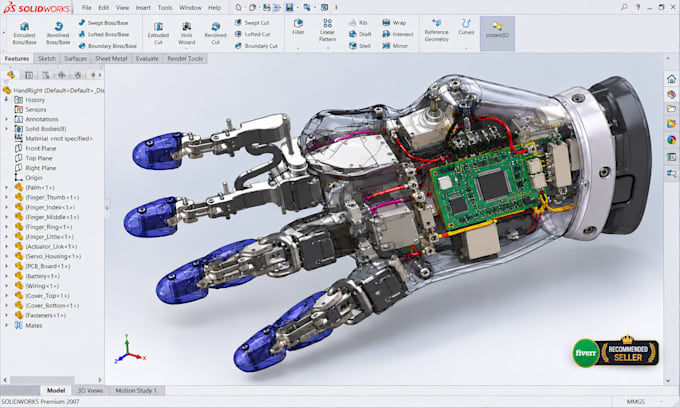680x408 pixels.
Task: Expand the (Battery<1>) component
Action: click(x=6, y=276)
